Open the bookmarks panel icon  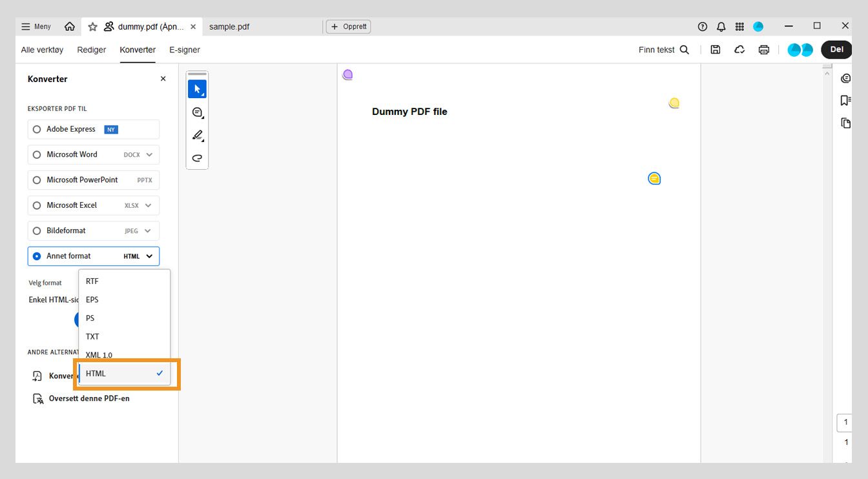pos(845,100)
